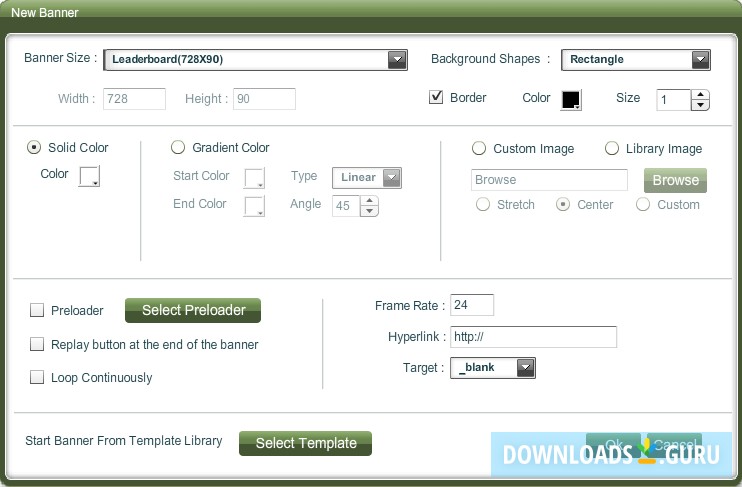Enable the Preloader checkbox
Screen dimensions: 742x487
(x=37, y=310)
